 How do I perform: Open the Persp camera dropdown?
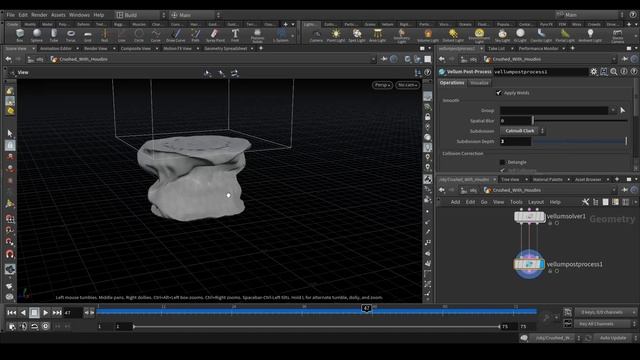point(382,85)
